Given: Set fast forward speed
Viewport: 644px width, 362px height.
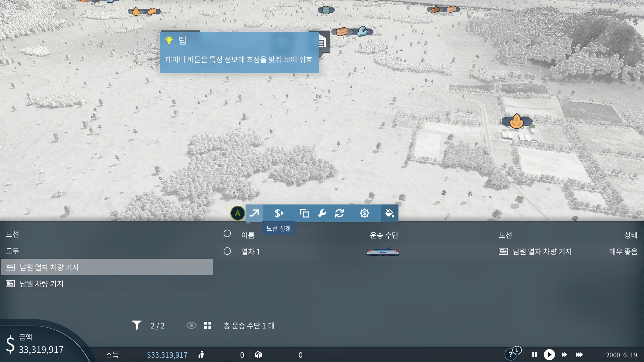Looking at the screenshot, I should pyautogui.click(x=564, y=355).
